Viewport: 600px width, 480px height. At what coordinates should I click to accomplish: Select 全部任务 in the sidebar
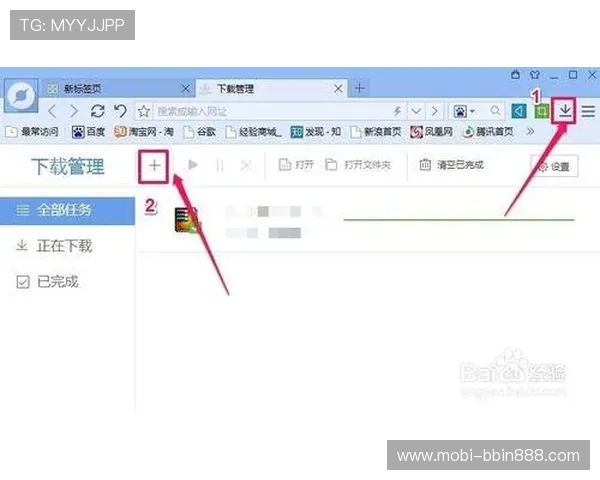click(67, 211)
